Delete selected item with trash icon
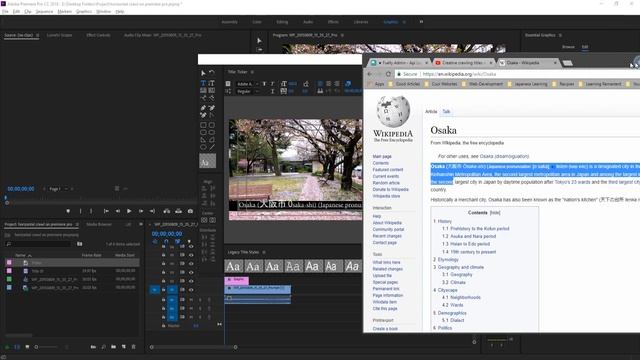Image resolution: width=640 pixels, height=360 pixels. (133, 347)
